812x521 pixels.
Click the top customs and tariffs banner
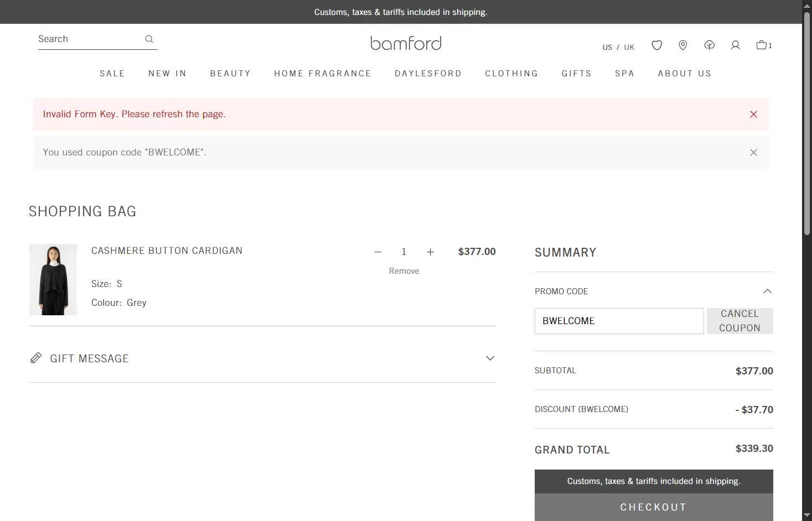point(401,12)
